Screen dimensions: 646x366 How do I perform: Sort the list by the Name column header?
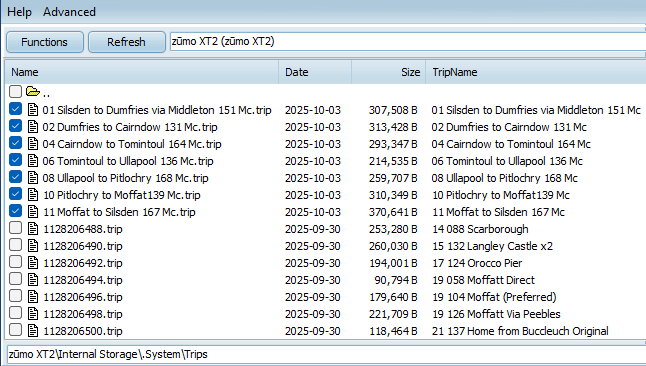(x=142, y=72)
